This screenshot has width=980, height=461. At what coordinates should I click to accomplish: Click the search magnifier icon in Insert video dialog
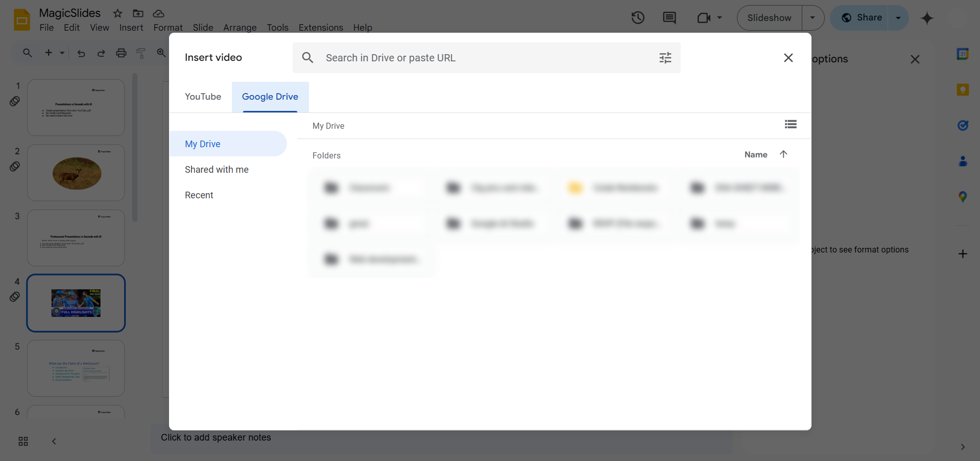click(307, 58)
